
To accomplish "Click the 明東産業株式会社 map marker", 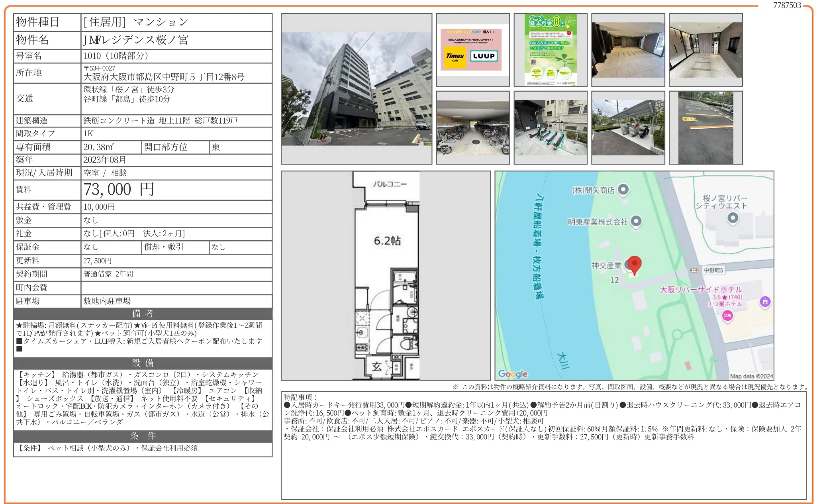I will (636, 221).
